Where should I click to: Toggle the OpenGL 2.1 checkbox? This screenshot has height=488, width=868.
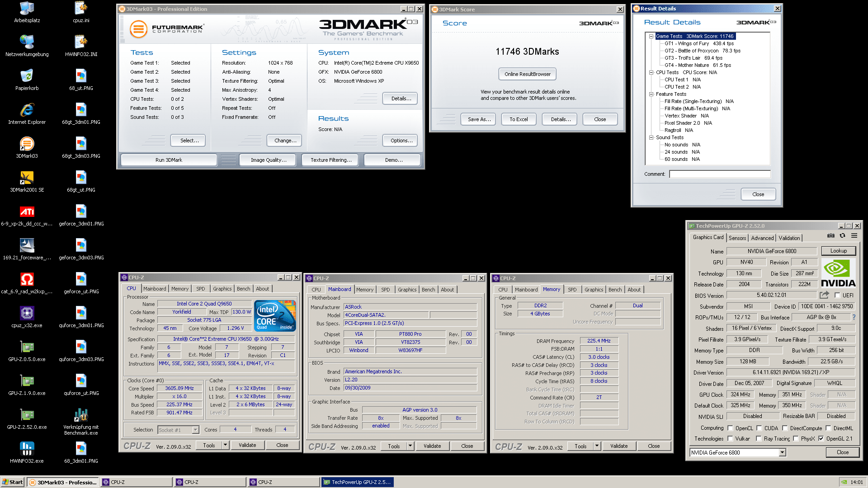pyautogui.click(x=821, y=439)
